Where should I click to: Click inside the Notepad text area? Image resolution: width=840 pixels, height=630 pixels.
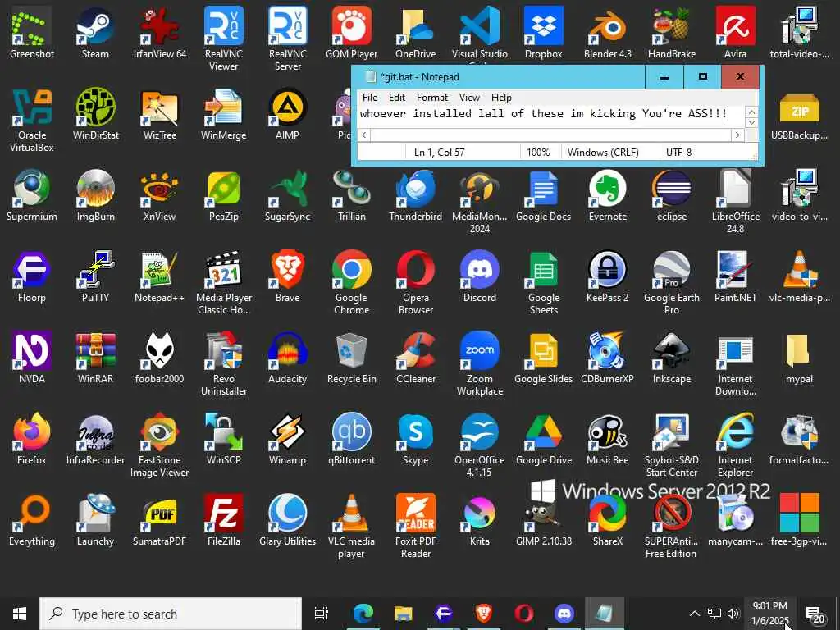tap(551, 116)
